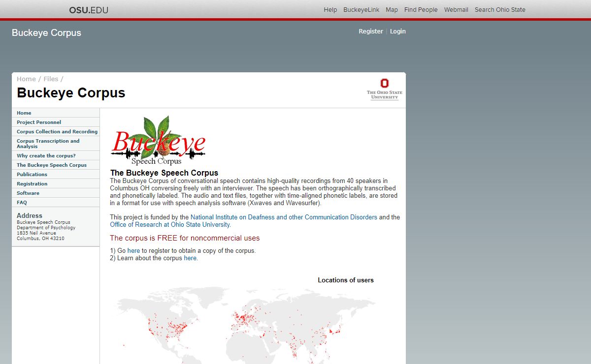Screen dimensions: 591x364
Task: Click the Register link near Login
Action: (371, 31)
